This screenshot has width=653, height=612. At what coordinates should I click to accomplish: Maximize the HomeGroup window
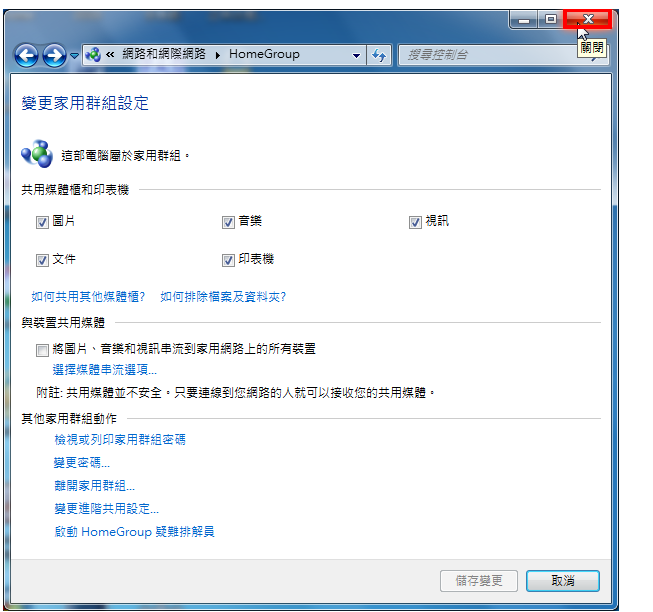click(x=551, y=20)
